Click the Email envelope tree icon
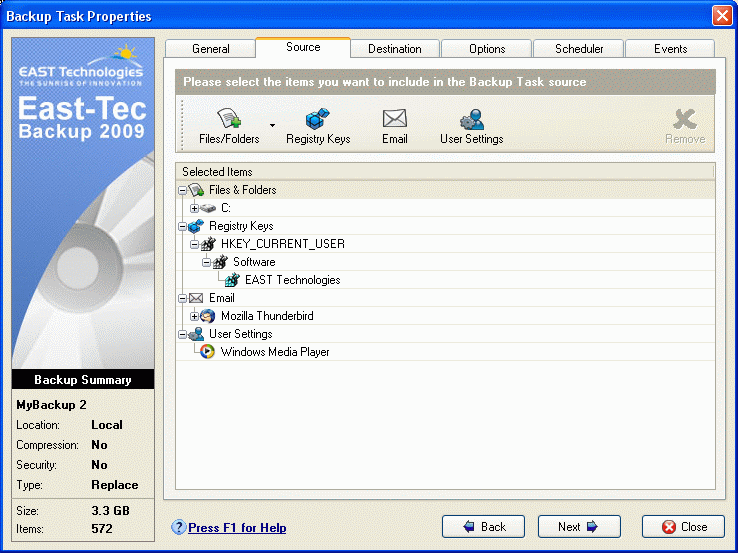This screenshot has width=738, height=553. (196, 298)
